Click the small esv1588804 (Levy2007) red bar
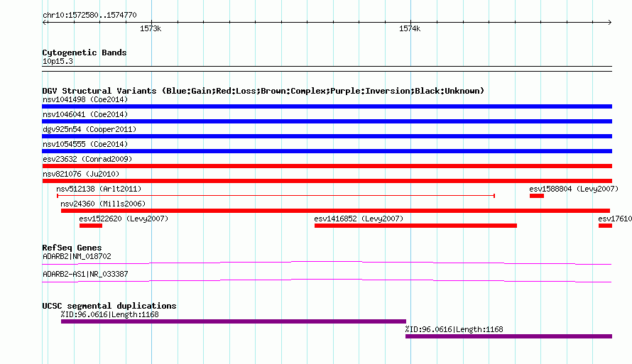 pyautogui.click(x=536, y=196)
